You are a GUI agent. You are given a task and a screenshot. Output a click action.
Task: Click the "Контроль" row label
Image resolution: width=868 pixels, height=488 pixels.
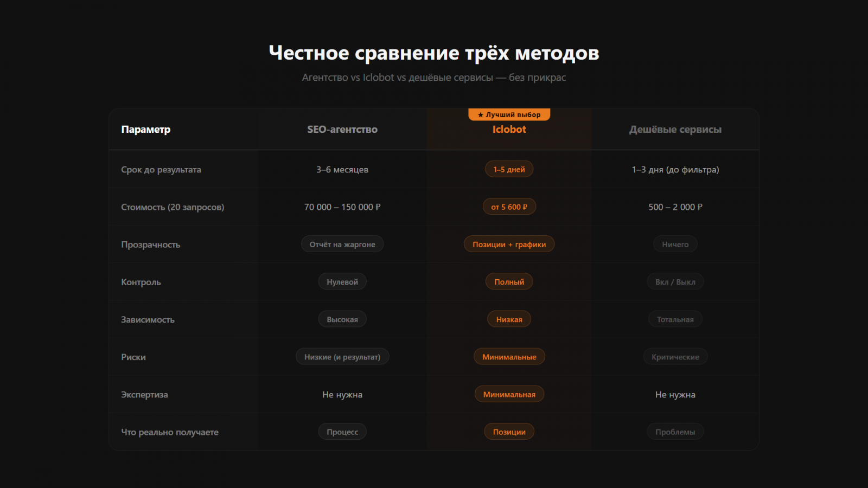click(x=141, y=282)
